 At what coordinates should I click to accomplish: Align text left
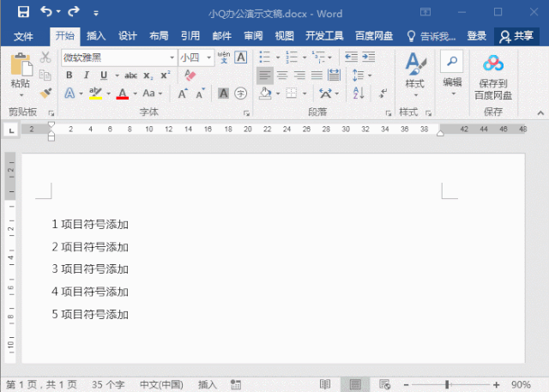pyautogui.click(x=265, y=75)
